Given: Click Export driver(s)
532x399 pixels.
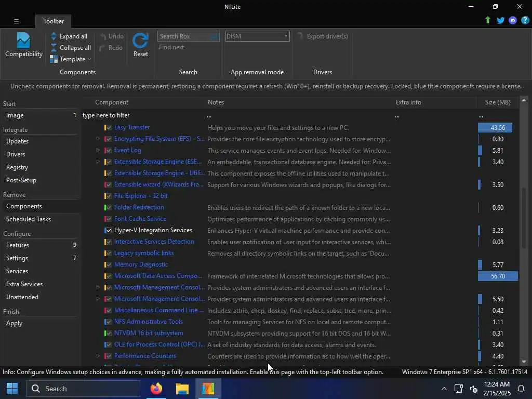Looking at the screenshot, I should (x=323, y=36).
